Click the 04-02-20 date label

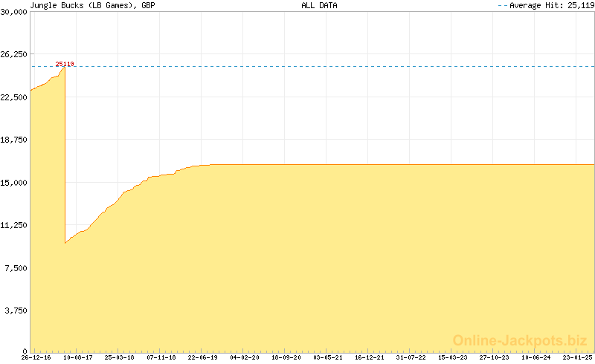(x=244, y=358)
